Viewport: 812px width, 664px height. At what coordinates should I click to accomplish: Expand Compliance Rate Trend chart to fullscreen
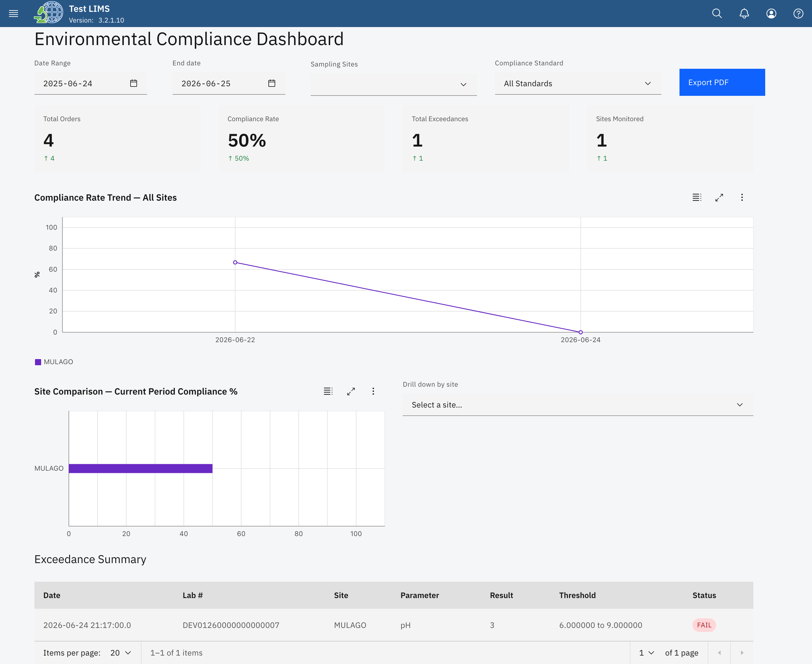pyautogui.click(x=720, y=197)
